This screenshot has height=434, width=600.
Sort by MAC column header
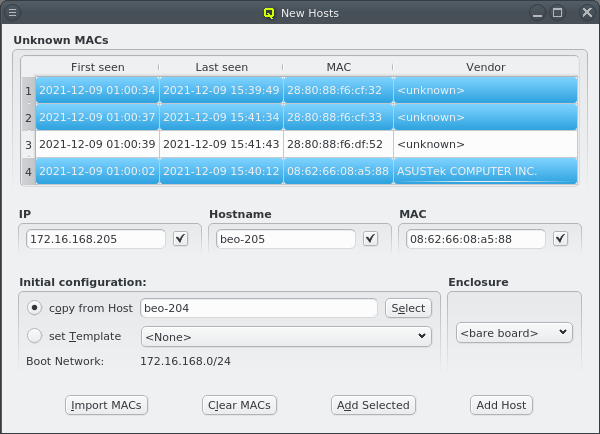point(338,67)
